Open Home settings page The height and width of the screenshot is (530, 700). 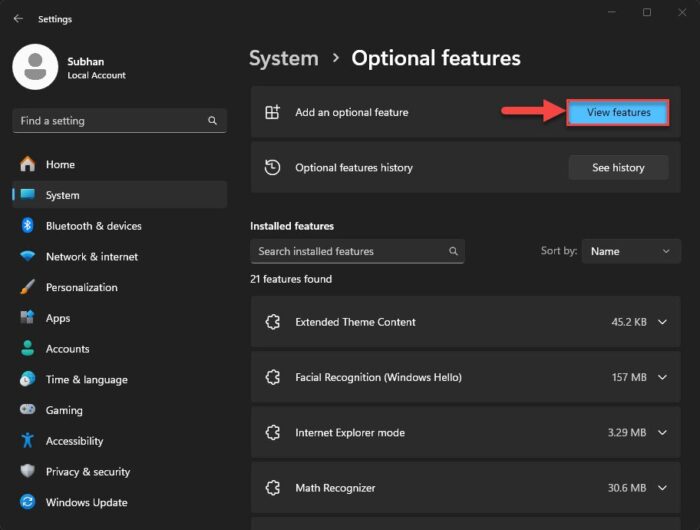[120, 164]
